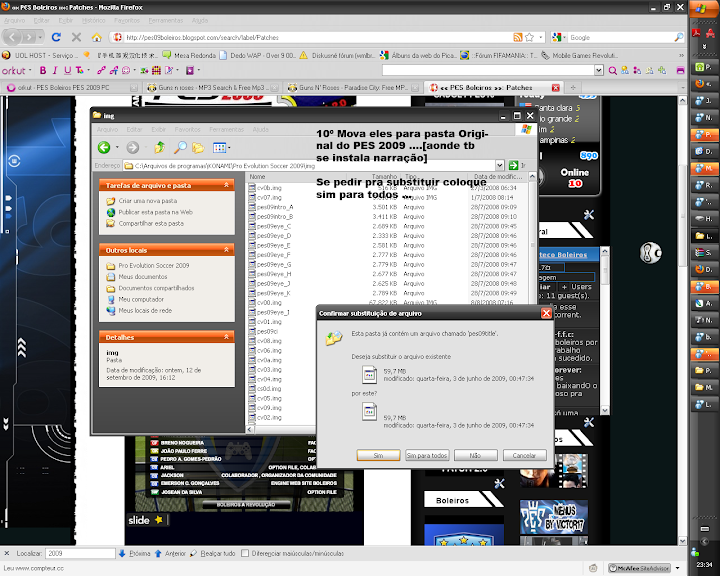Toggle folders view in img explorer window
This screenshot has height=576, width=720.
point(198,147)
